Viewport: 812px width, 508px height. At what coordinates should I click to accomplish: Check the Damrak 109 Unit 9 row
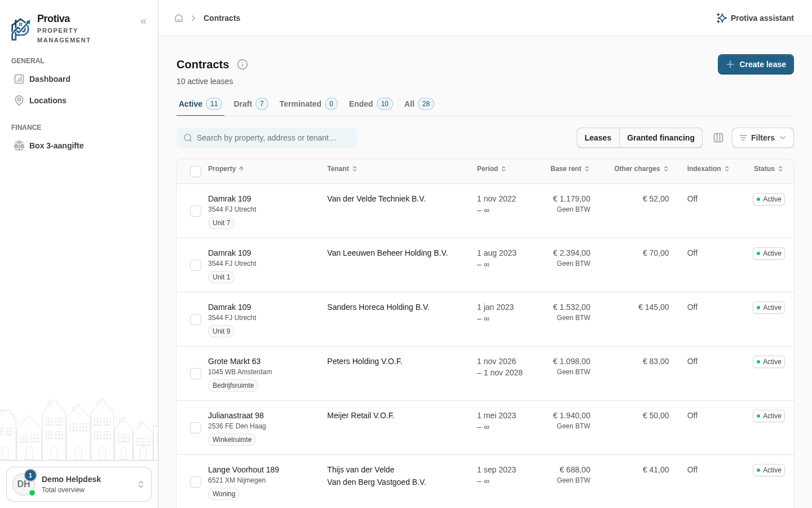[196, 319]
